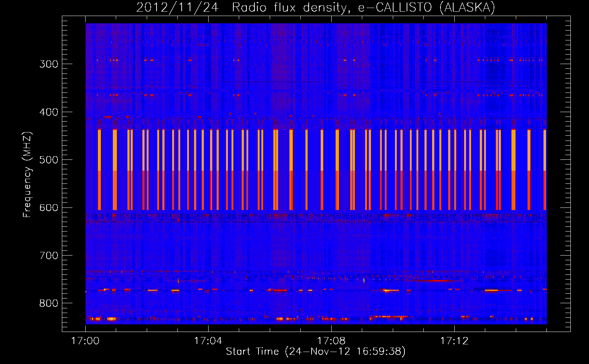
Task: Click the plot title '2012/11/24 Radio flux density'
Action: (316, 7)
